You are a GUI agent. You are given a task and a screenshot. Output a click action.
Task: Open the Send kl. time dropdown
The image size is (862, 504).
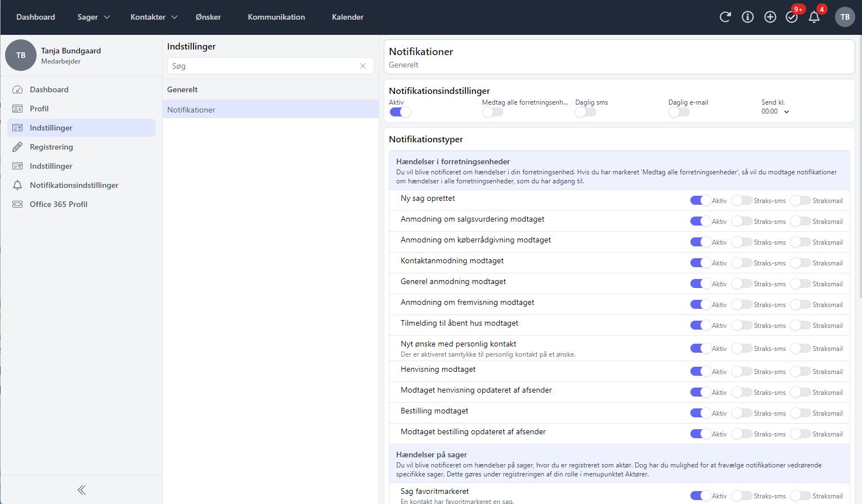tap(775, 111)
